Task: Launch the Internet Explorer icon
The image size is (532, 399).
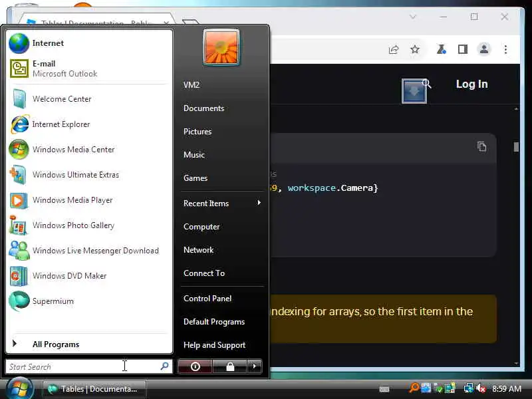Action: [x=20, y=124]
